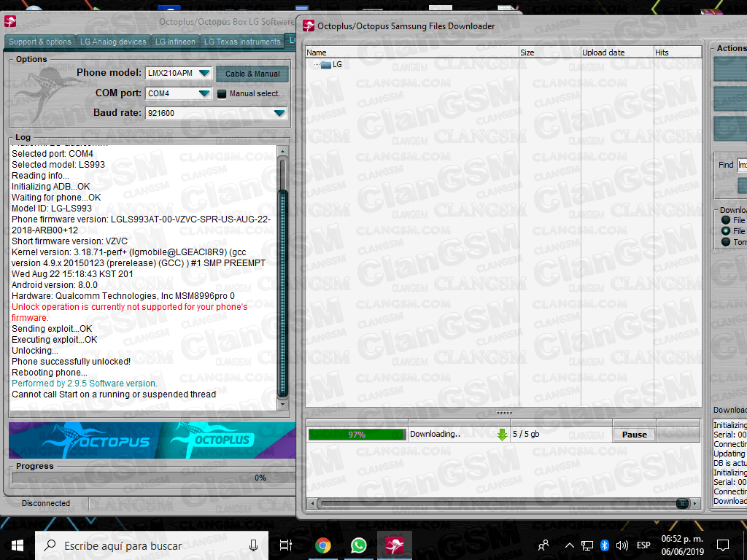Click the 'Model ID: LG-LS993' log line
Viewport: 747px width, 560px height.
tap(52, 209)
